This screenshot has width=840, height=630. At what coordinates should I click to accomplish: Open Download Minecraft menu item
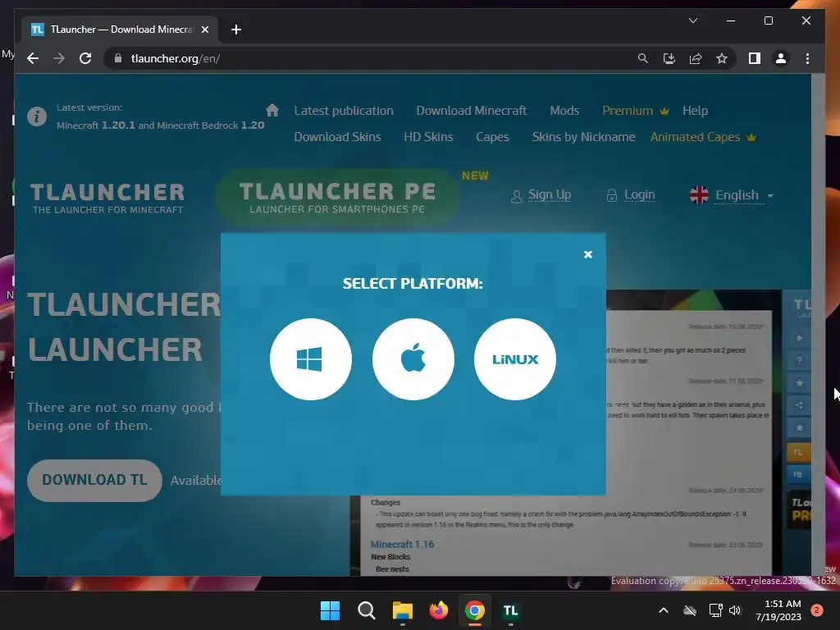(472, 111)
